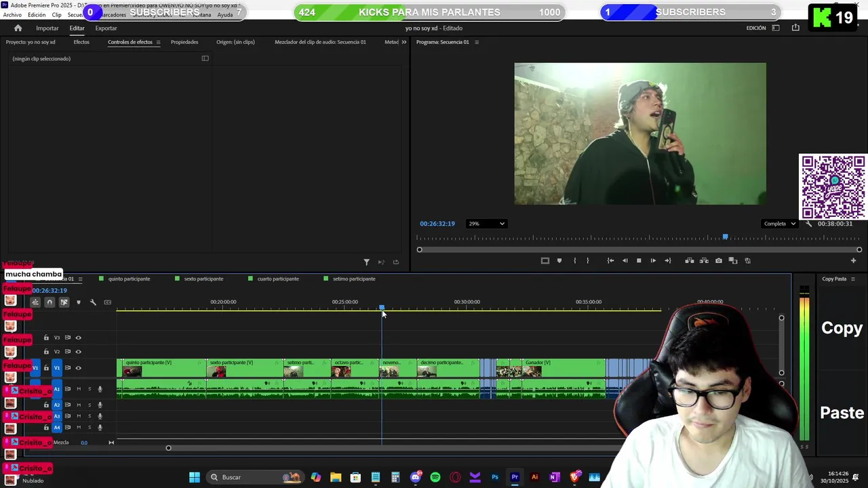Click the Extract button

point(704,261)
